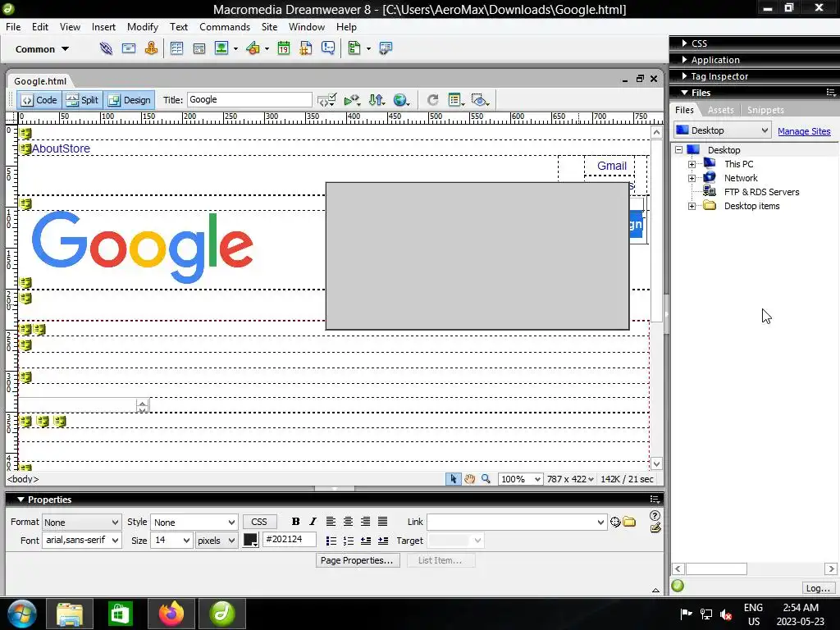The height and width of the screenshot is (630, 840).
Task: Select the Hand tool in status bar
Action: point(470,479)
